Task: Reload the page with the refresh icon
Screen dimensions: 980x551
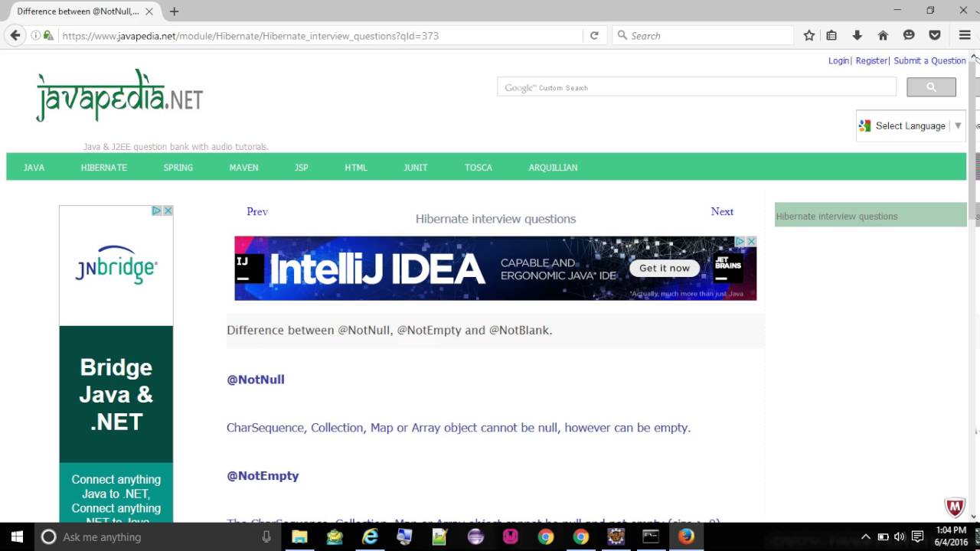Action: pos(594,35)
